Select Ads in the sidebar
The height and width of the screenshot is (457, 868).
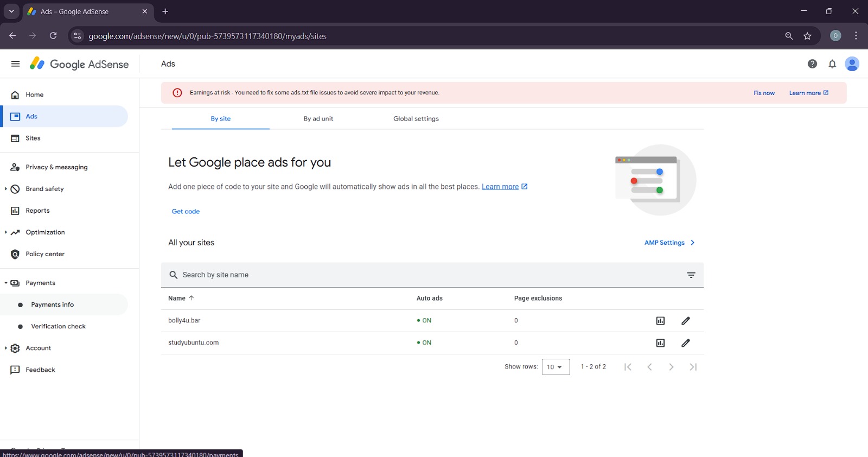pos(65,116)
